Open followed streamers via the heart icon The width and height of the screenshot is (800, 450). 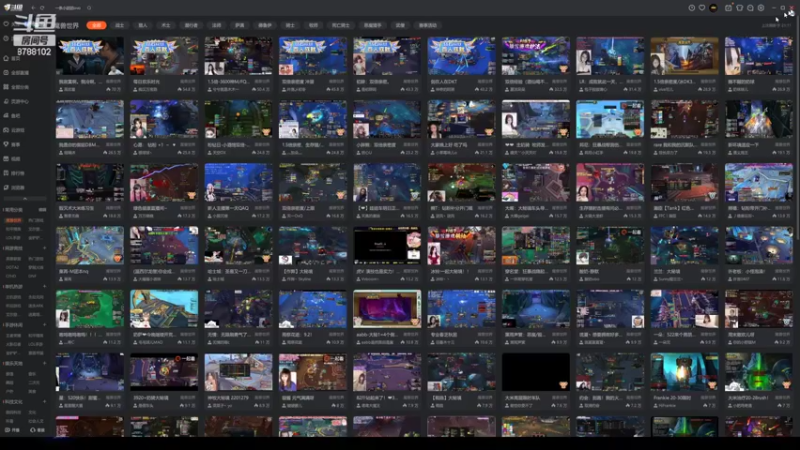[x=702, y=8]
